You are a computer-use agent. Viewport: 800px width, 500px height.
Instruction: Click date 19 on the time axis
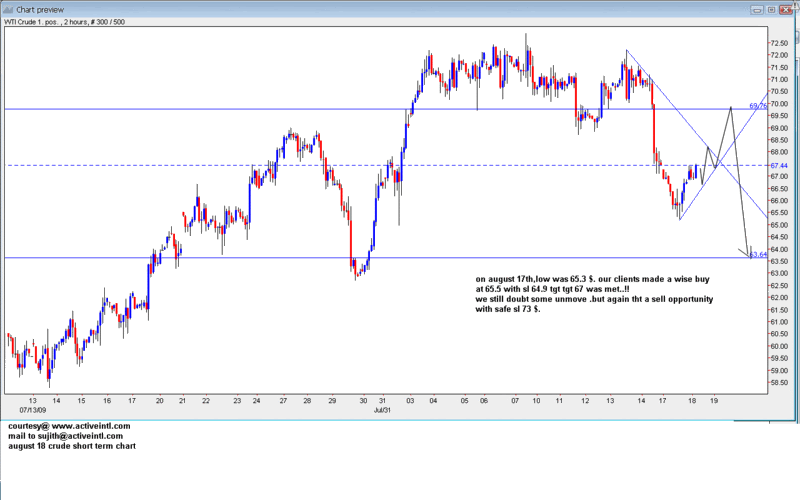coord(713,400)
